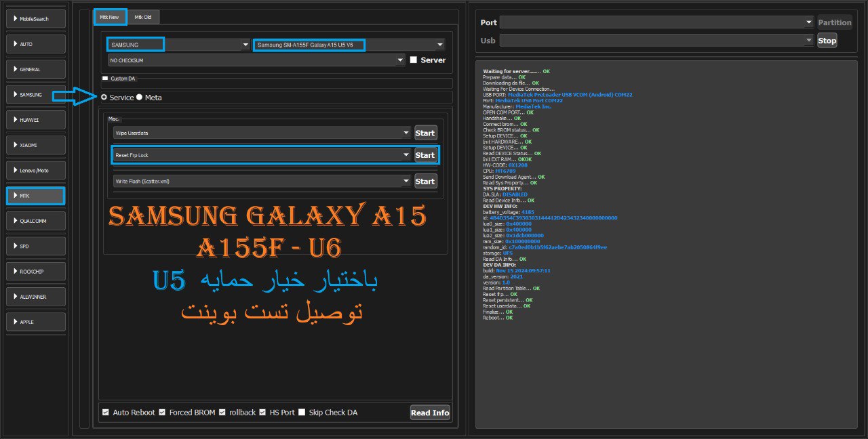Open the APPLE sidebar section
This screenshot has height=439, width=868.
(x=36, y=322)
